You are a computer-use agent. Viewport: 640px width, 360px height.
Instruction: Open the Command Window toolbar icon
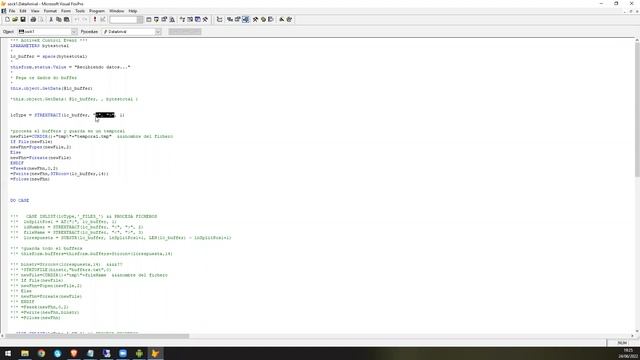point(149,19)
